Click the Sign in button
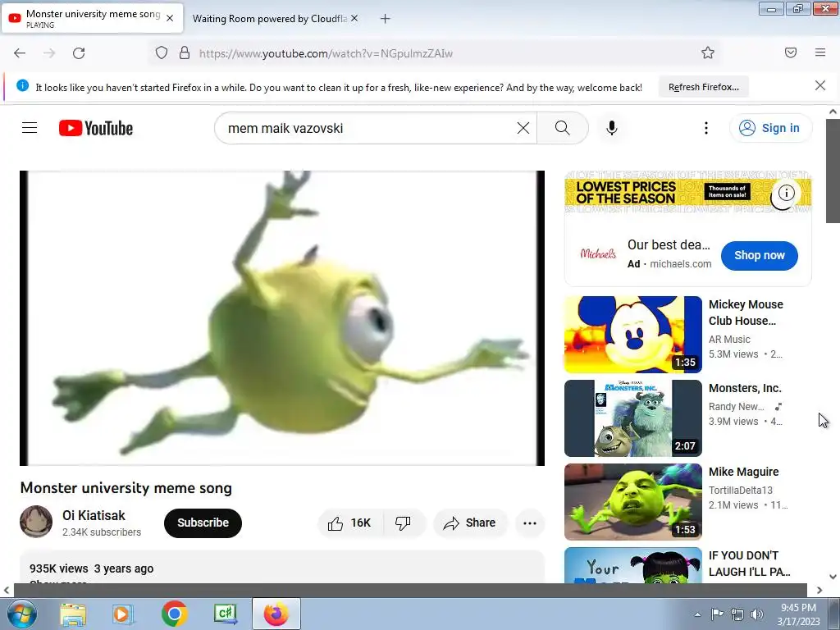The height and width of the screenshot is (630, 840). [770, 128]
